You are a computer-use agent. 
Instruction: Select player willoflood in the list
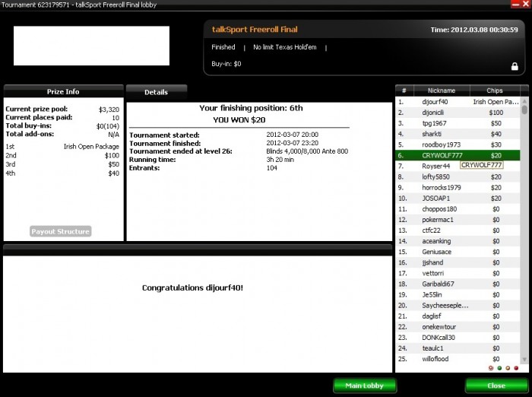pyautogui.click(x=458, y=359)
